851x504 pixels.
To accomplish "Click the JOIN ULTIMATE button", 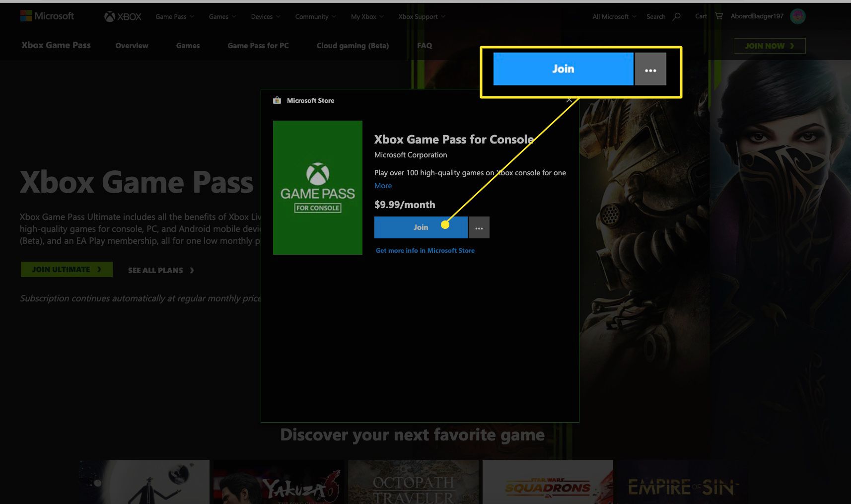I will coord(67,270).
